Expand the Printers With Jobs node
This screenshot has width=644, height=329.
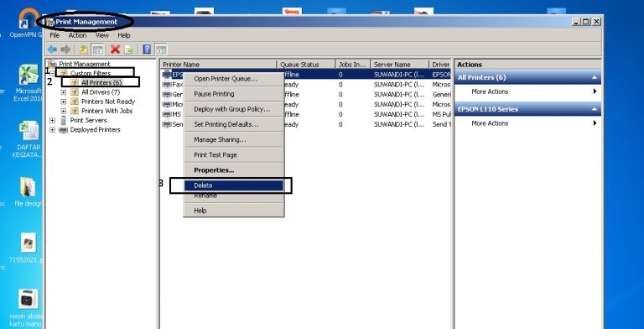click(x=63, y=111)
